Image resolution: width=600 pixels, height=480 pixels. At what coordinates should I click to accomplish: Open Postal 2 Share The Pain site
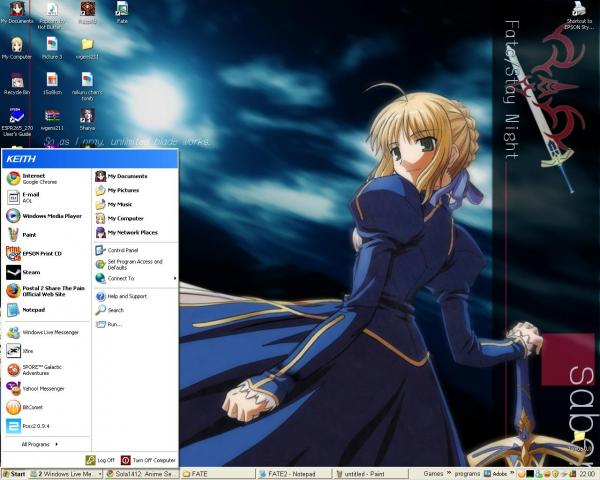coord(47,291)
